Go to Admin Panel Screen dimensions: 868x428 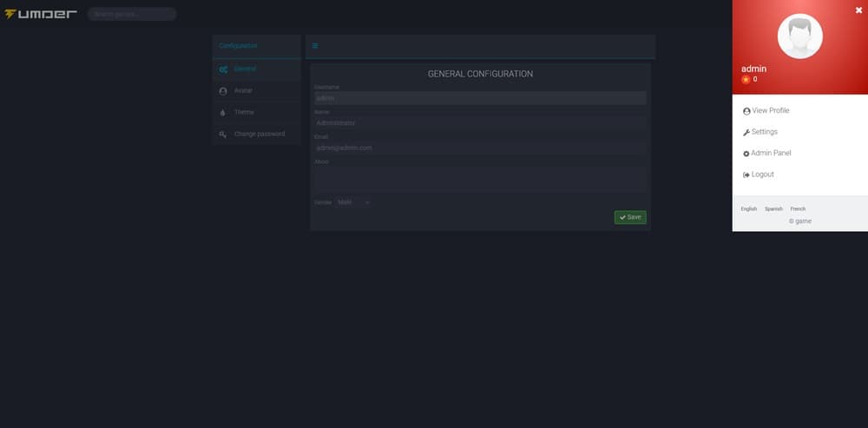(771, 154)
